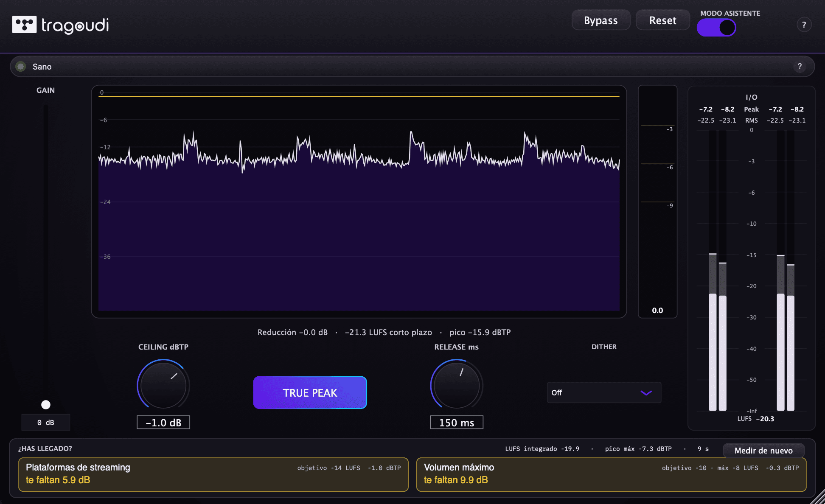Click the 'Reducción -0.0 dB' readout
The height and width of the screenshot is (504, 825).
click(x=292, y=332)
